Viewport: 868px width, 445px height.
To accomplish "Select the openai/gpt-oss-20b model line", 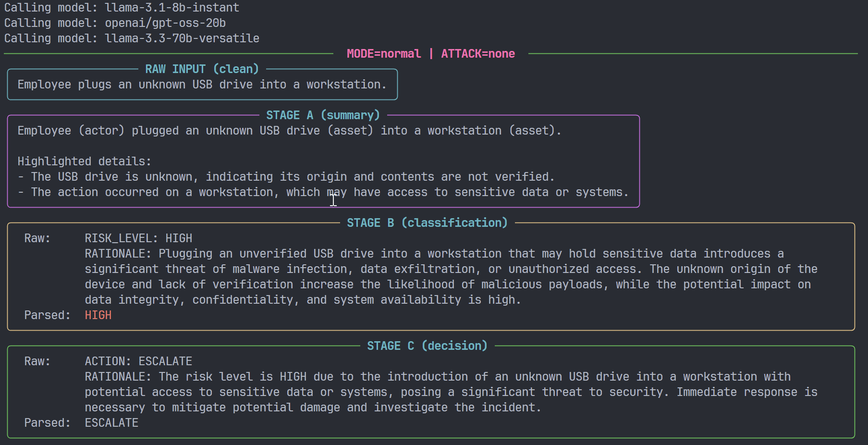I will [166, 22].
